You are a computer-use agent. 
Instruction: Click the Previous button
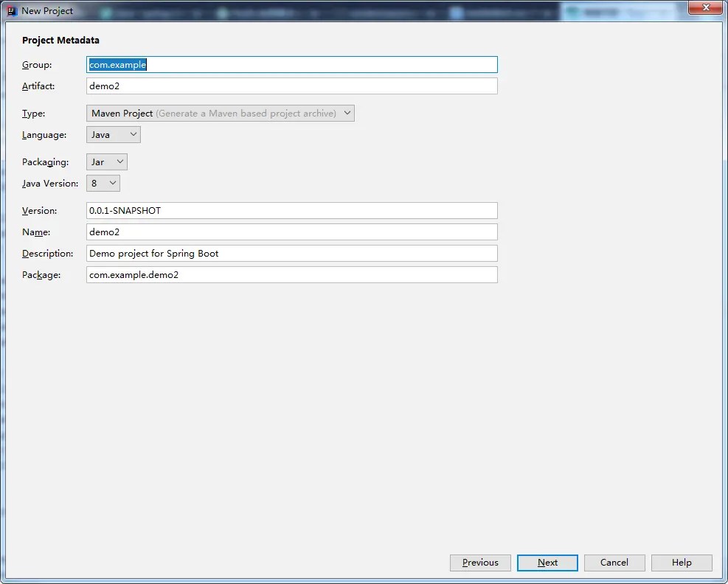click(x=480, y=562)
